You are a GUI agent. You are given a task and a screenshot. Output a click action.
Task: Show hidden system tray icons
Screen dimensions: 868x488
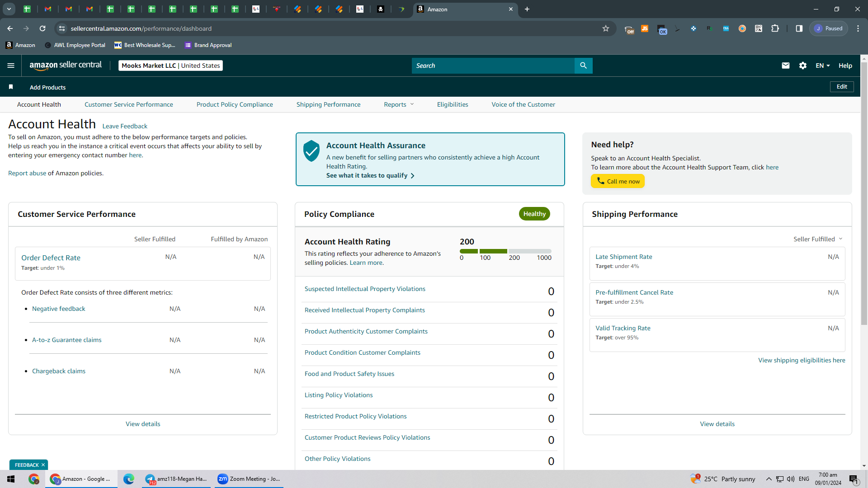coord(769,479)
